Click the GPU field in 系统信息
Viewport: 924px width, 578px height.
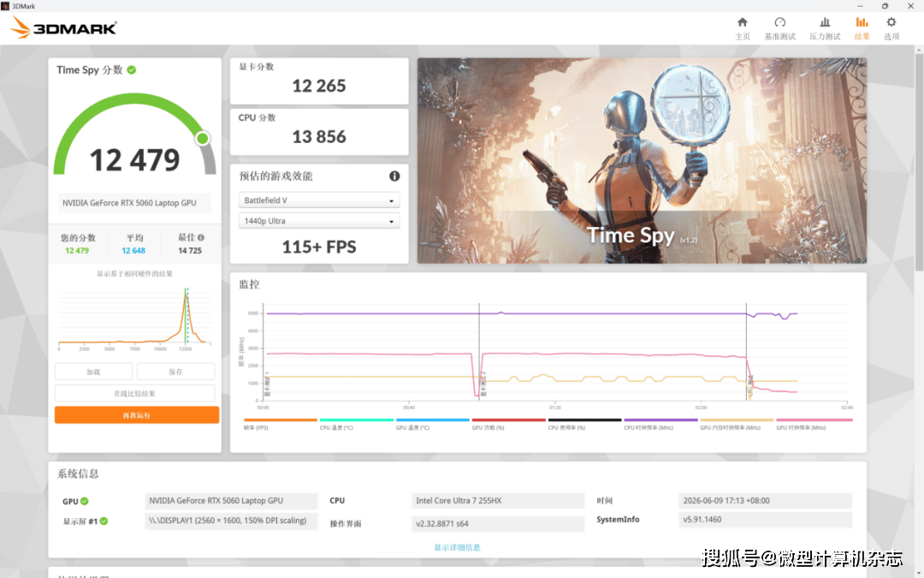(x=231, y=501)
